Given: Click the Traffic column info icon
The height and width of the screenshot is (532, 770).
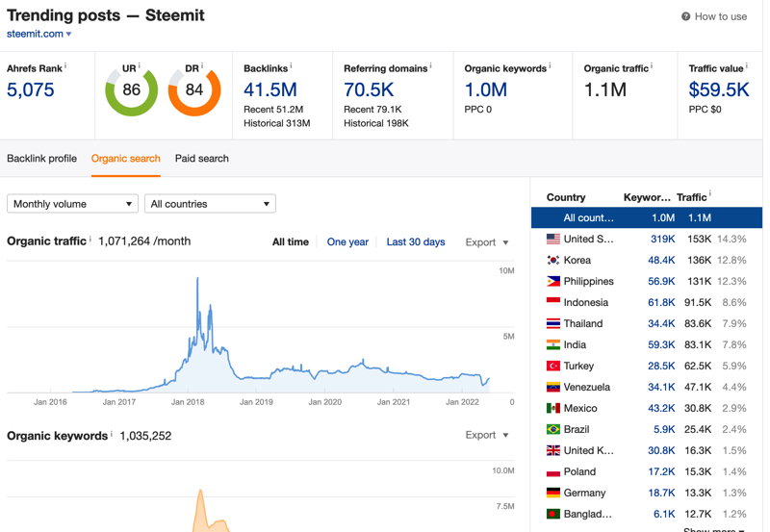Looking at the screenshot, I should (x=709, y=194).
